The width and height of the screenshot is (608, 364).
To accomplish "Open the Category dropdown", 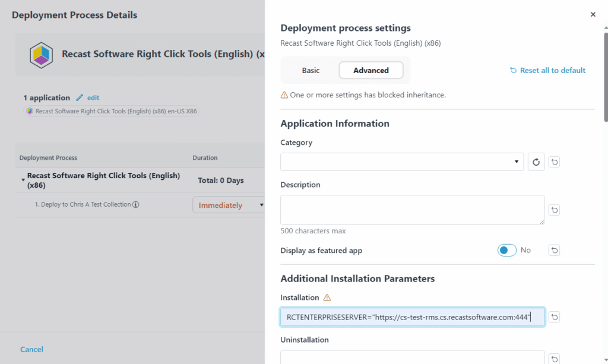I will (516, 162).
